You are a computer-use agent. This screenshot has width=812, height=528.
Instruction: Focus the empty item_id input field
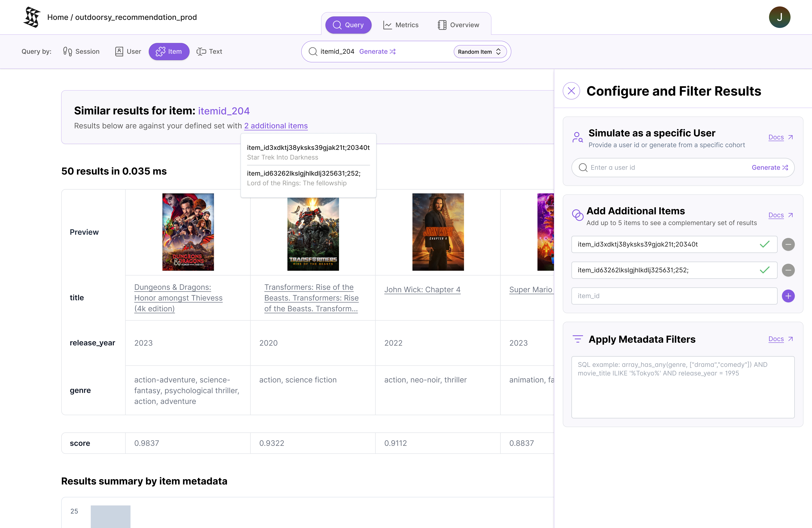[674, 296]
